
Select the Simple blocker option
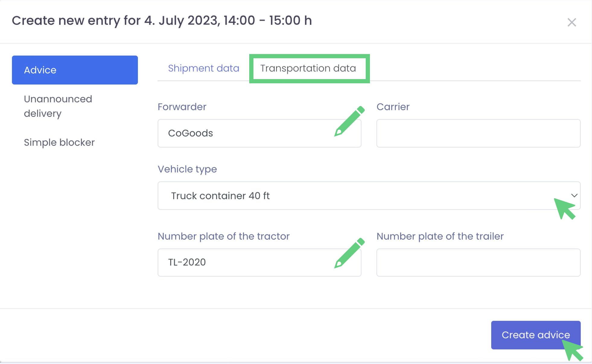click(x=59, y=142)
